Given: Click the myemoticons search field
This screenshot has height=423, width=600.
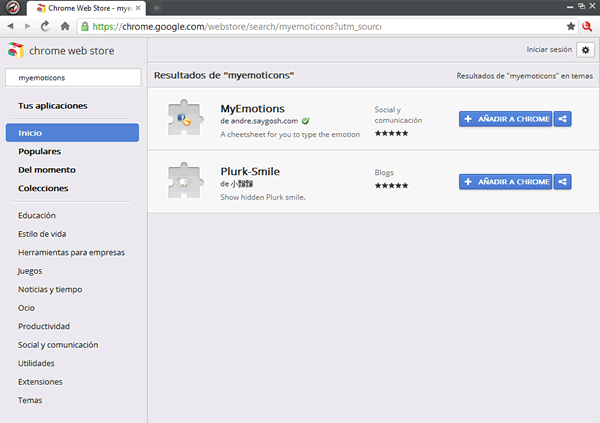Looking at the screenshot, I should (x=73, y=78).
